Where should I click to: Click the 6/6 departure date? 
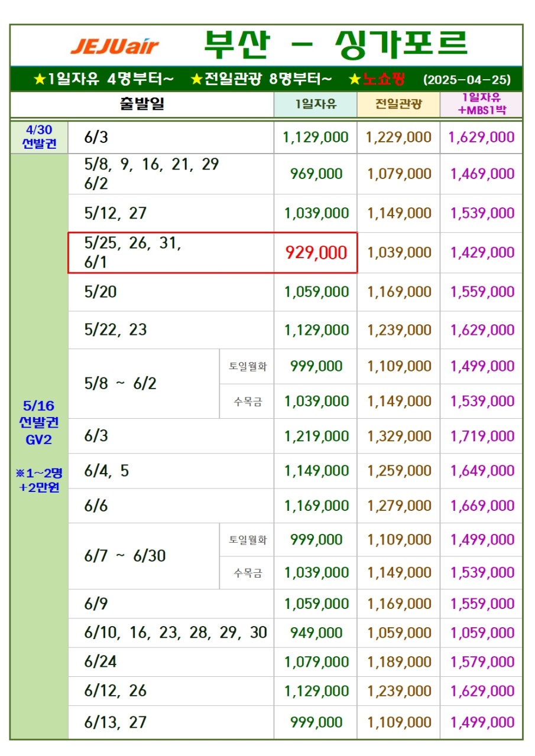tap(96, 506)
